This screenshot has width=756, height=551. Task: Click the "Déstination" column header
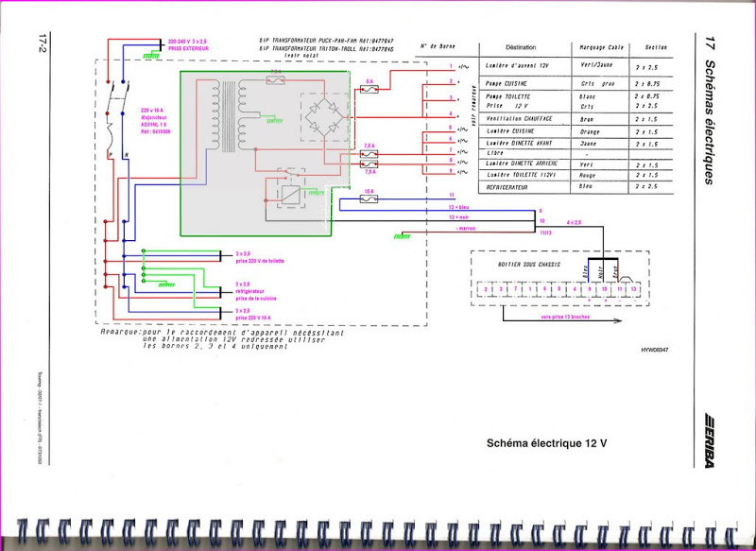click(x=521, y=47)
